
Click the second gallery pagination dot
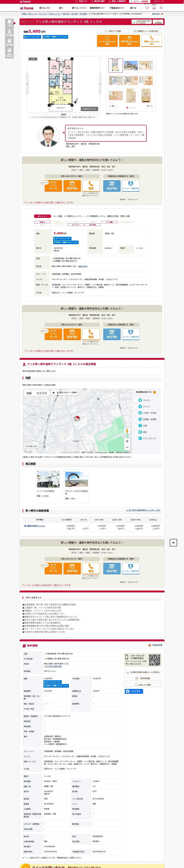pyautogui.click(x=130, y=108)
